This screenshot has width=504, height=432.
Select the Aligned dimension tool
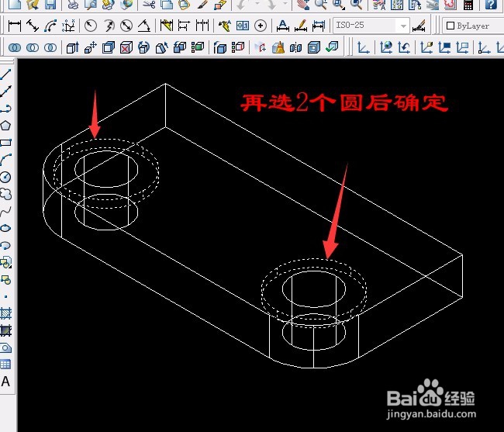coord(33,26)
